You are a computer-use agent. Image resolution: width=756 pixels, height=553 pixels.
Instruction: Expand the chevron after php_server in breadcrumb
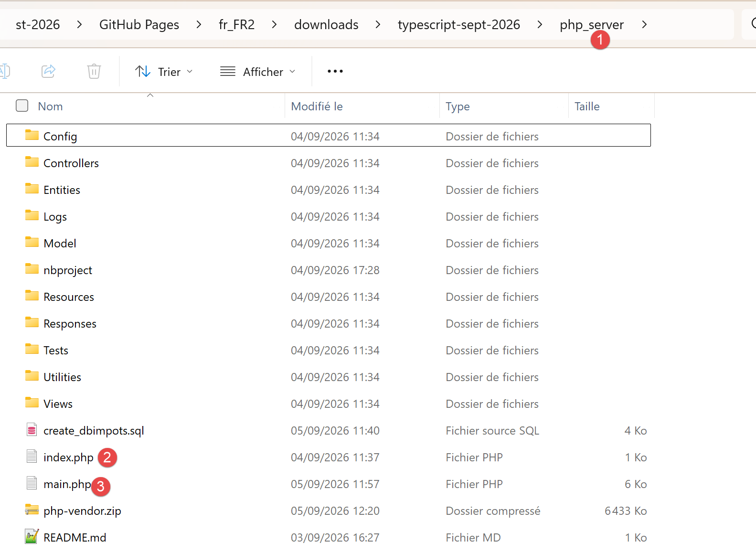point(644,24)
